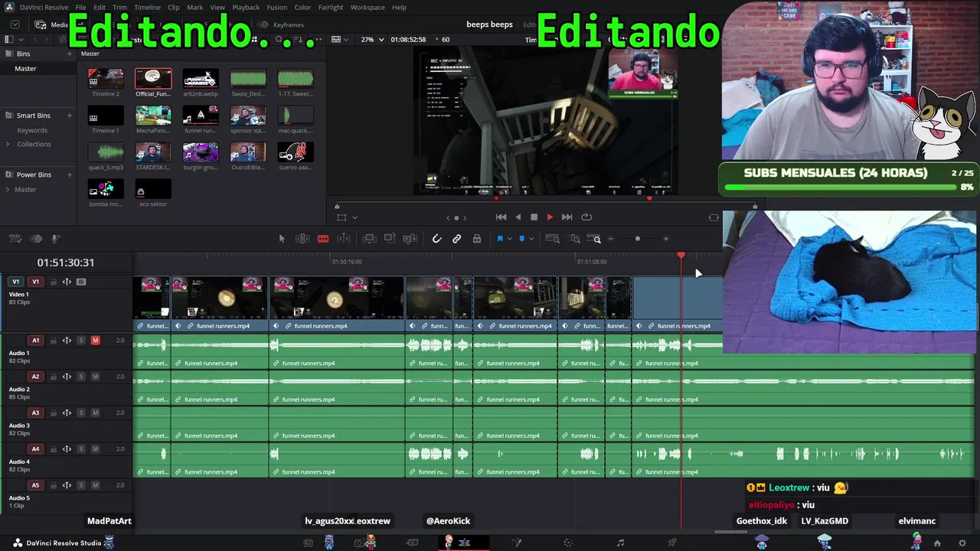Viewport: 980px width, 551px height.
Task: Select the red Blade Edit tool
Action: [323, 239]
